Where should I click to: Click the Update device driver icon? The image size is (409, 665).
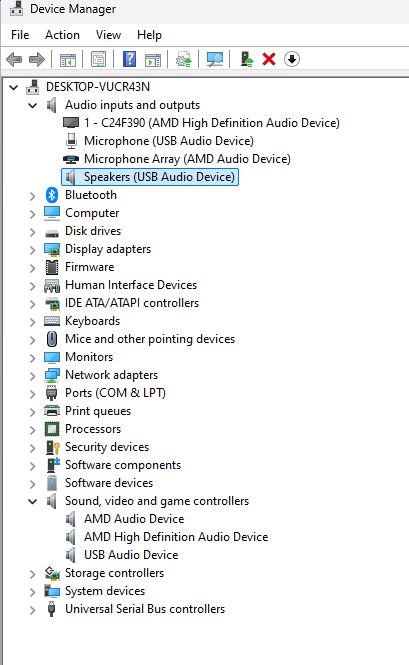point(247,59)
